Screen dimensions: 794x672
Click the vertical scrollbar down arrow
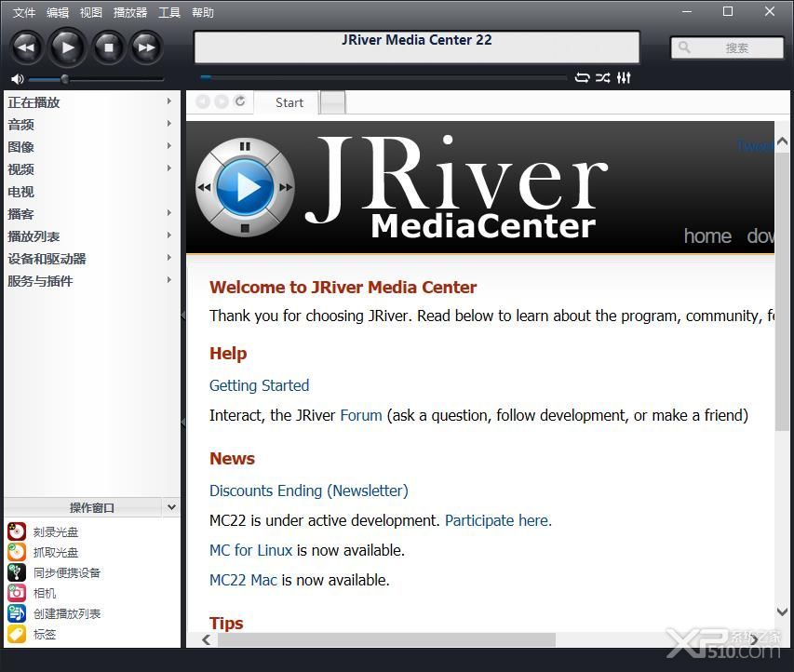point(782,612)
